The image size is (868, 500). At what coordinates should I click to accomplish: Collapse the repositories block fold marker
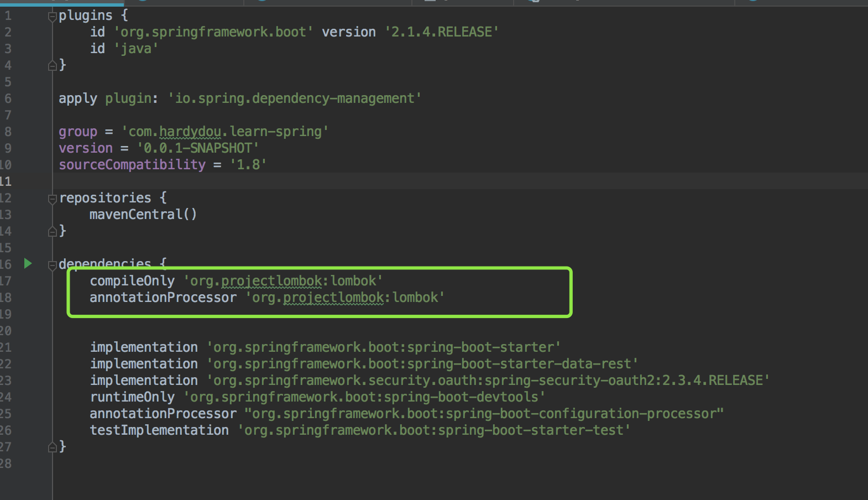52,199
